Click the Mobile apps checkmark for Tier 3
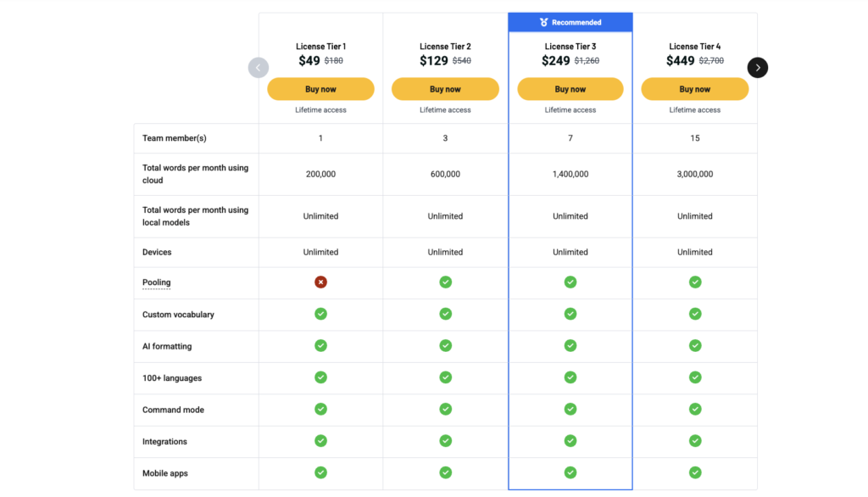 [x=570, y=472]
